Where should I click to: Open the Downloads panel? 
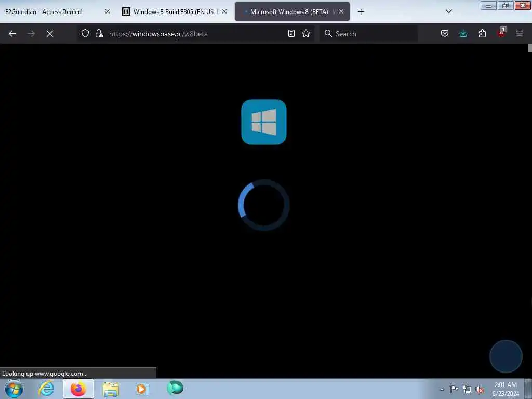point(463,33)
